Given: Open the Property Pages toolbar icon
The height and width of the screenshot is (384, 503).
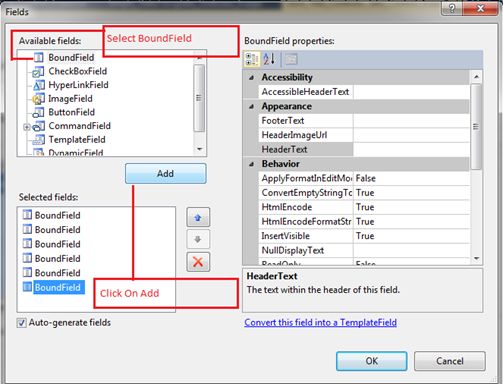Looking at the screenshot, I should (291, 60).
